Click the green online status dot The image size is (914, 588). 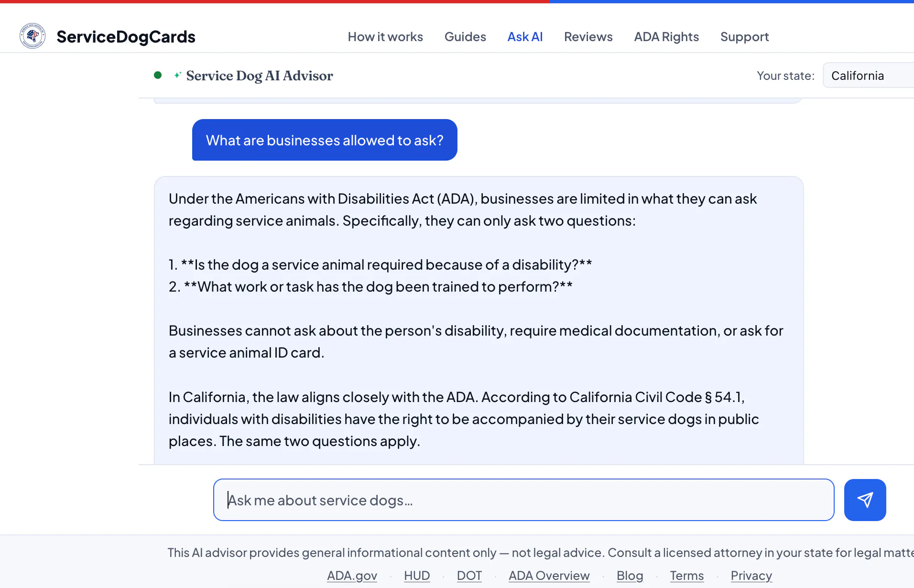point(158,75)
